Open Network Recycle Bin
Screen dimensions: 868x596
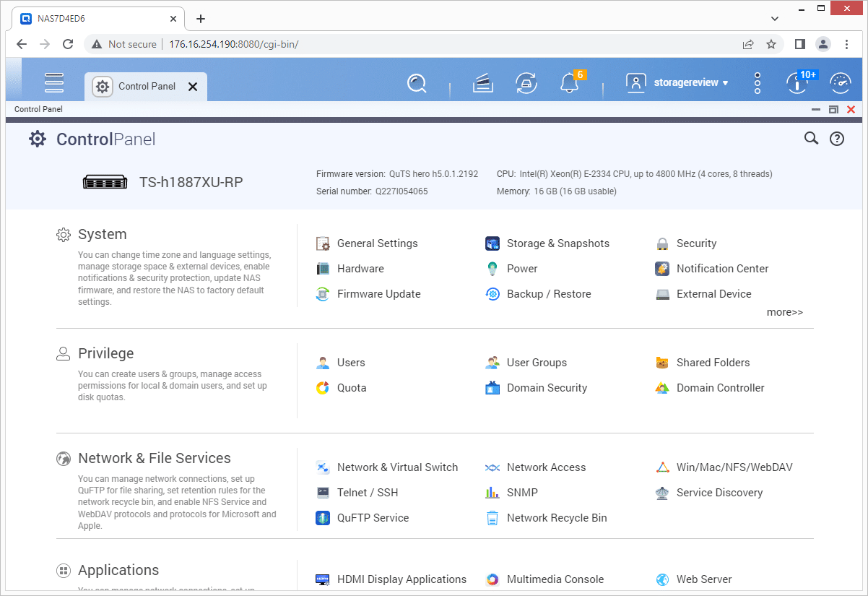(547, 518)
